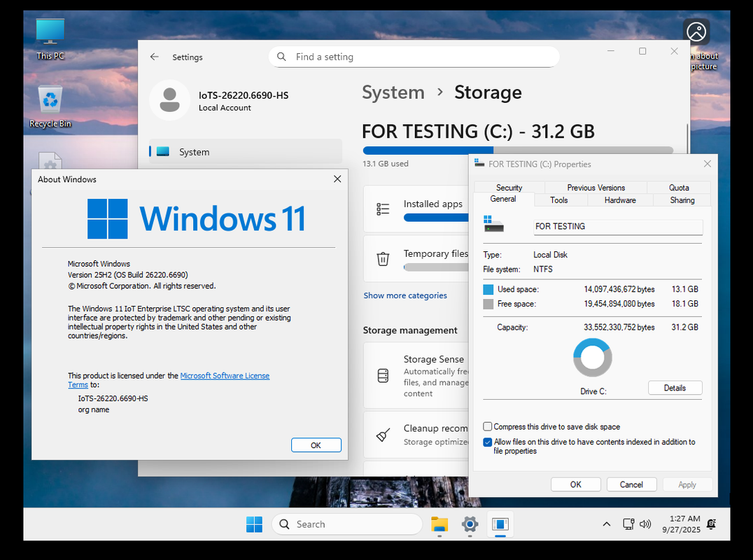Click the System breadcrumb in Settings header

pyautogui.click(x=393, y=92)
